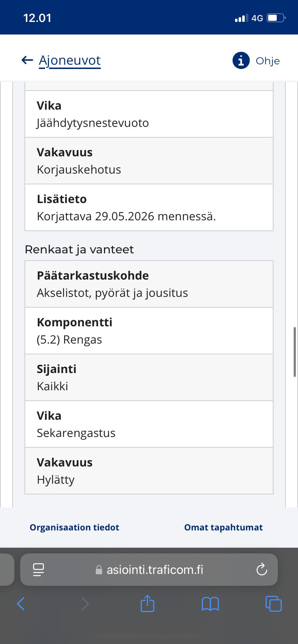
Task: Tap the Ohje info icon
Action: coord(241,60)
